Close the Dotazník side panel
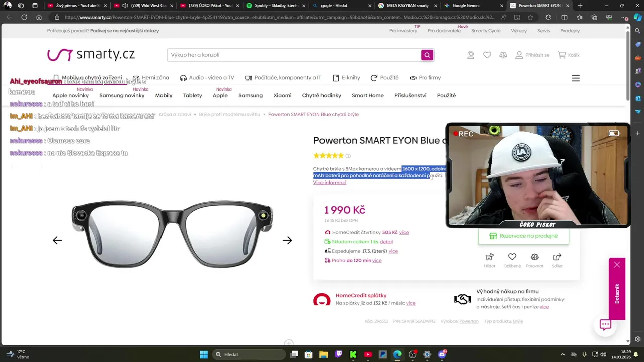This screenshot has width=644, height=362. click(617, 265)
